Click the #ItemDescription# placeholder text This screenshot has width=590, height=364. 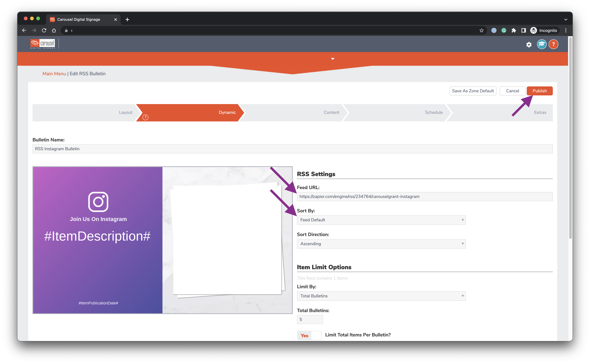pos(97,236)
